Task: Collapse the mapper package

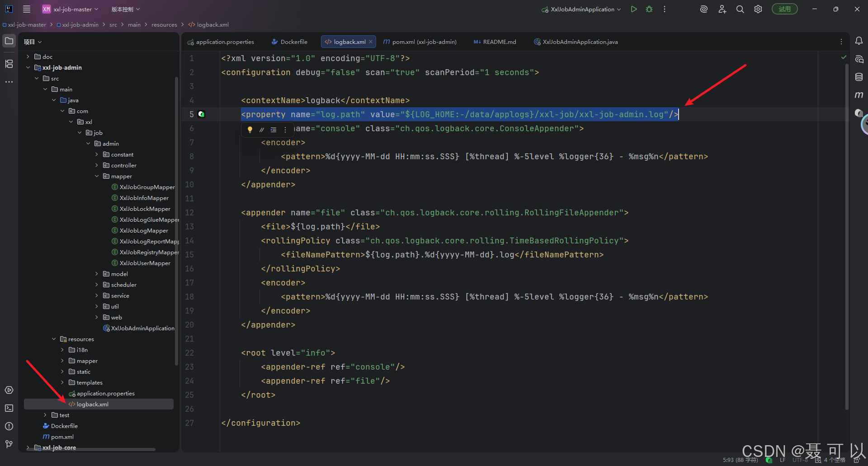Action: tap(97, 176)
